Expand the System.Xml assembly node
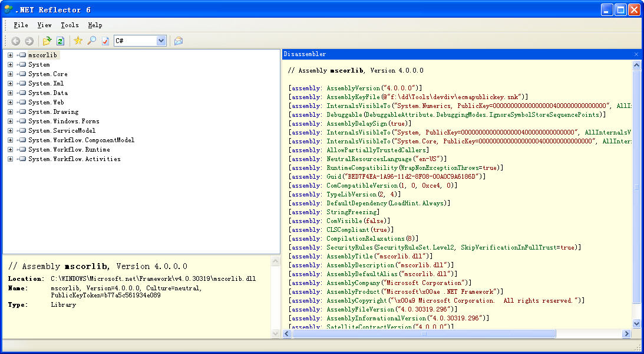The image size is (644, 354). 11,84
